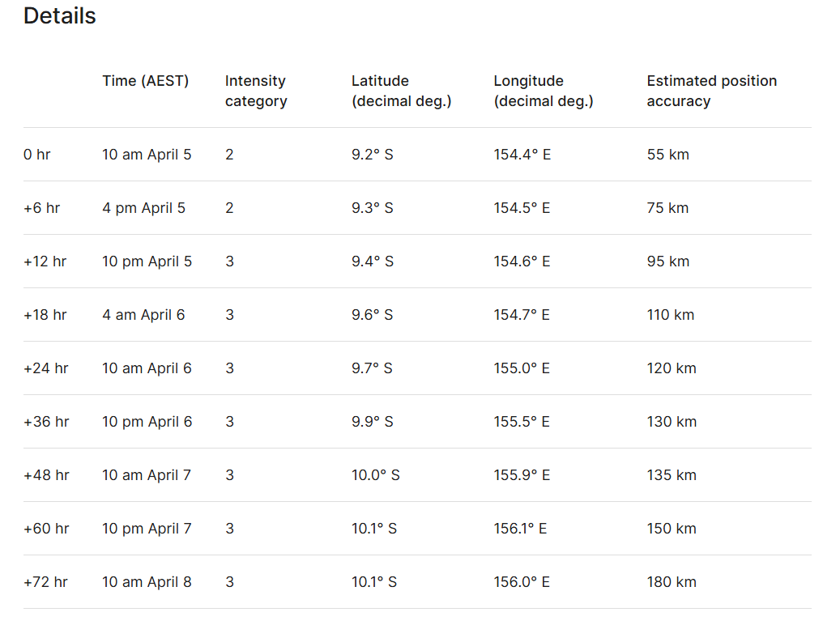Select the +6 hr row label

(42, 208)
